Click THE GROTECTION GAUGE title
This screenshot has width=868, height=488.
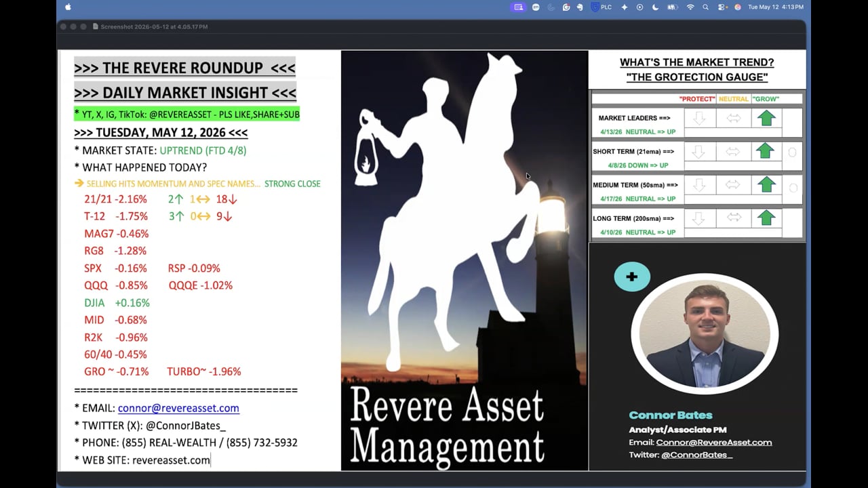697,77
